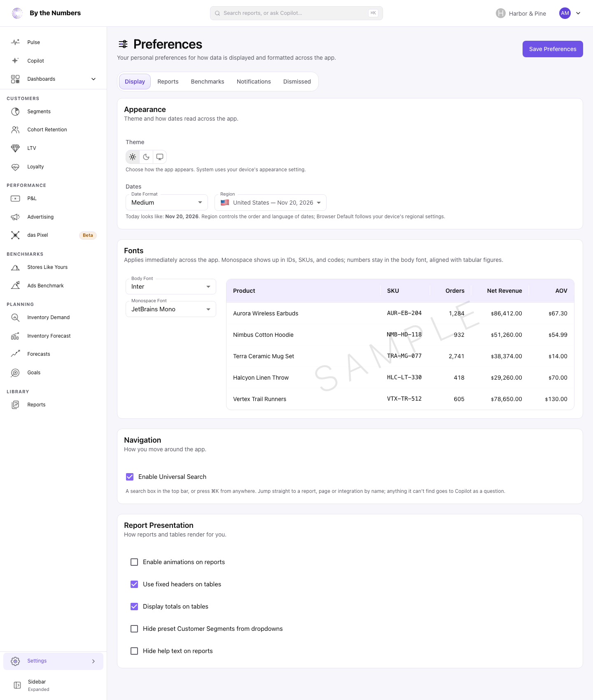
Task: Open Pulse via its heartbeat icon
Action: [x=15, y=42]
